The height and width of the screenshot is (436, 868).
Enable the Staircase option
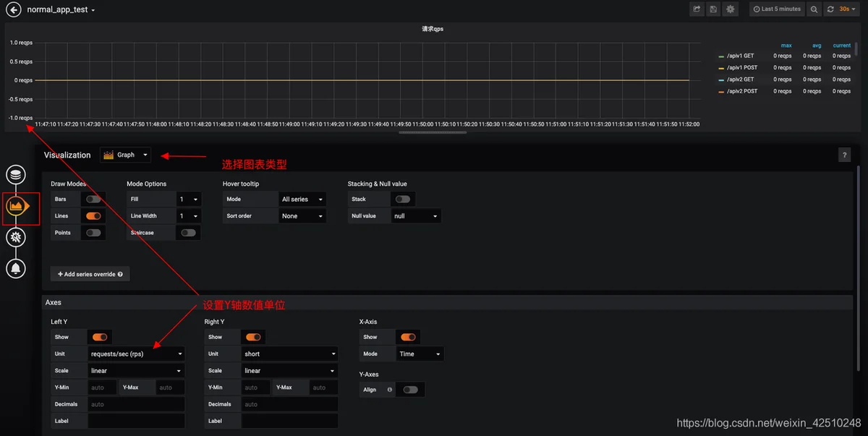click(189, 233)
